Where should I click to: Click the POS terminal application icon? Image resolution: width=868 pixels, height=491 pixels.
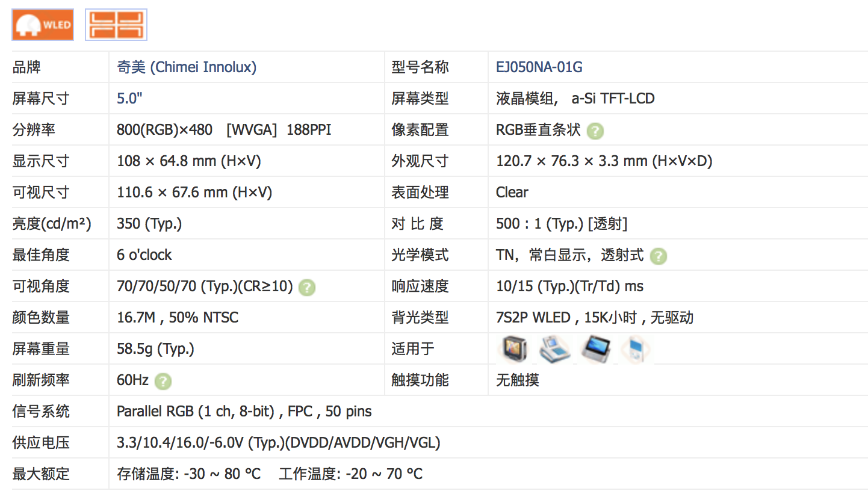(x=554, y=349)
